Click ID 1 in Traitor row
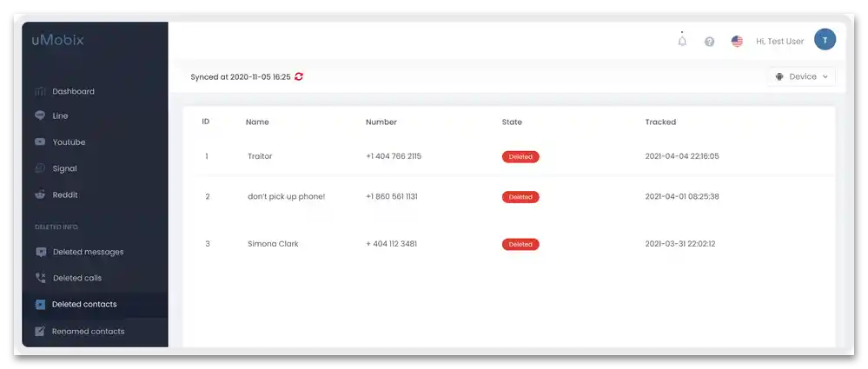Viewport: 868px width, 369px height. click(207, 156)
